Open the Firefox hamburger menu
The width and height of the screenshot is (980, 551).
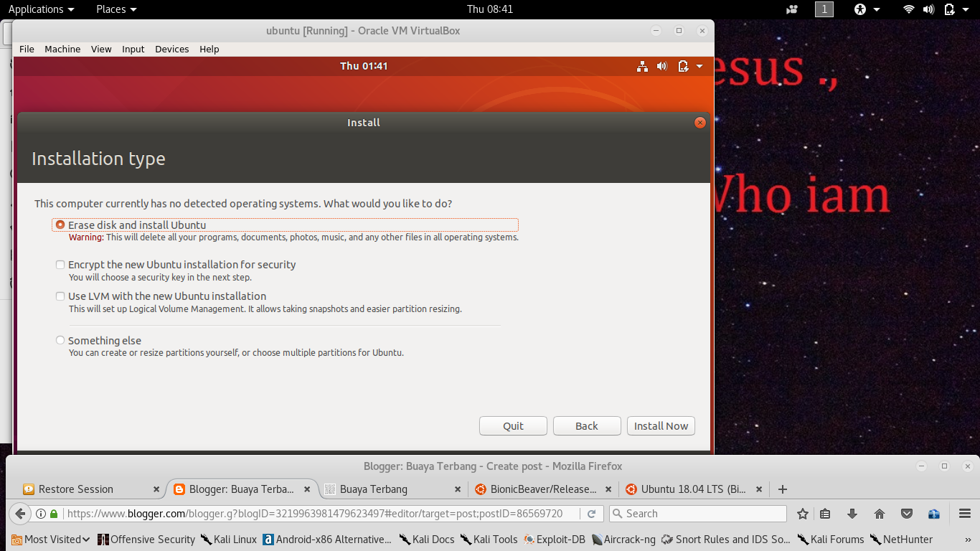tap(964, 513)
